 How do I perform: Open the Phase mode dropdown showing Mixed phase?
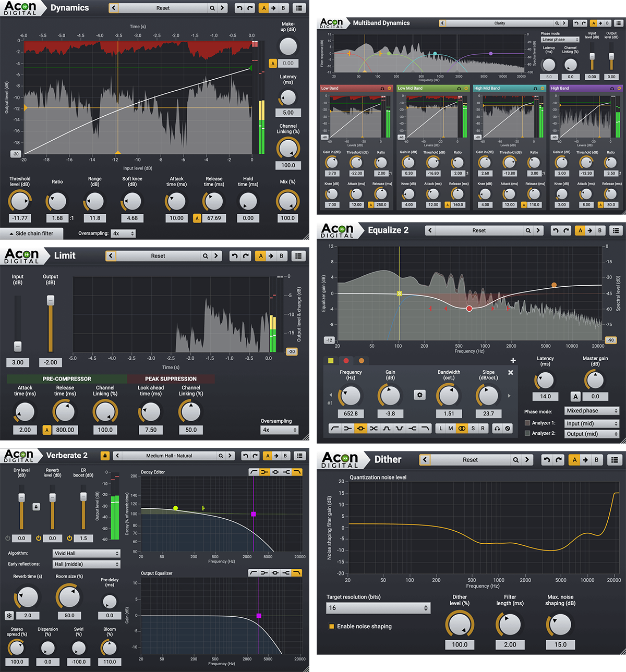(592, 410)
